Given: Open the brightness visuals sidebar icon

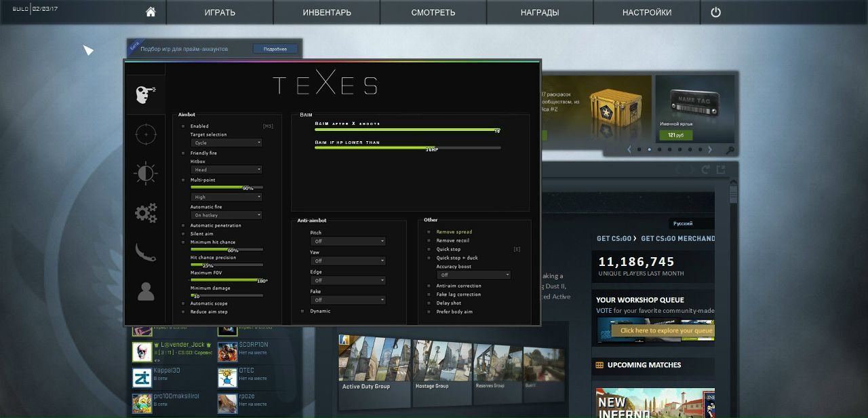Looking at the screenshot, I should (145, 174).
